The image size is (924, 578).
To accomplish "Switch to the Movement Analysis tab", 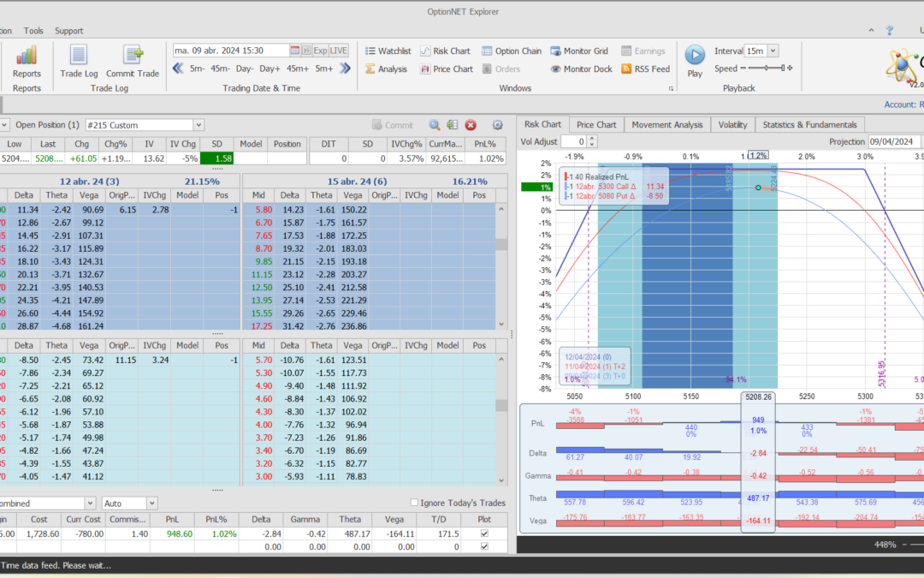I will pos(666,125).
